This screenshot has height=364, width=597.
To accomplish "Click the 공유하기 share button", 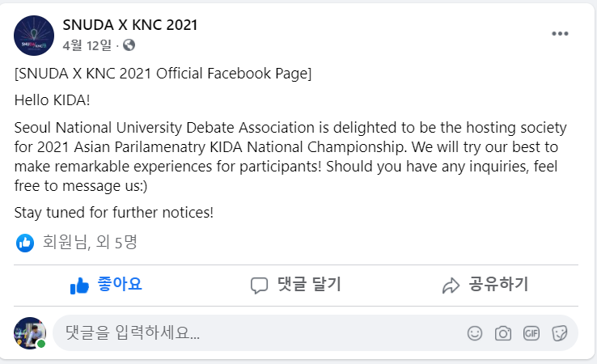I will 485,285.
